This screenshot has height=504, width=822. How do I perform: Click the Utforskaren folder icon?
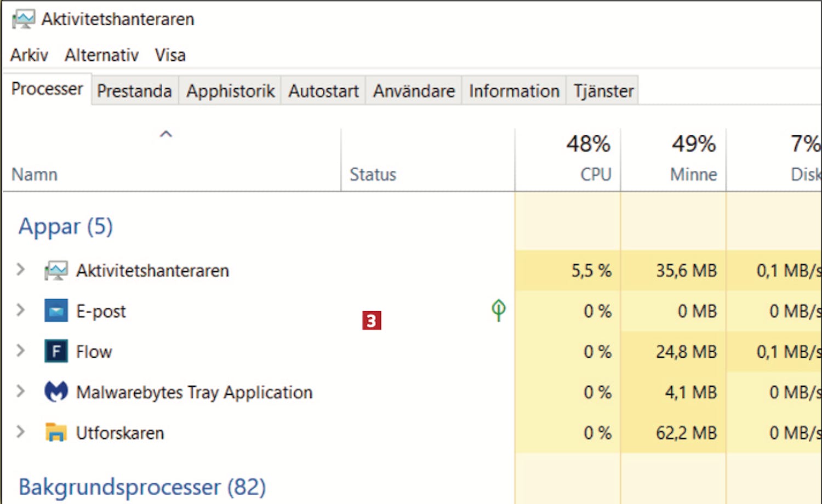click(x=56, y=433)
